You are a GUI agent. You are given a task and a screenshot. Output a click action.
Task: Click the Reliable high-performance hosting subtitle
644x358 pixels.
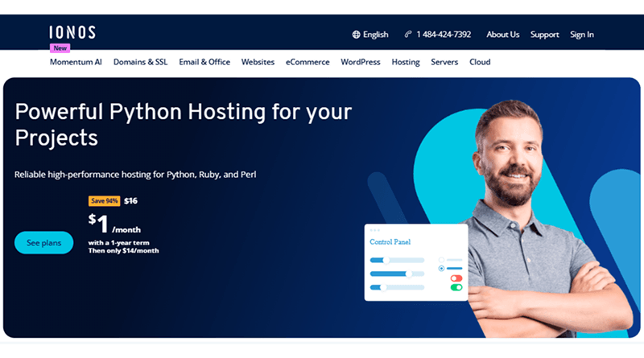tap(135, 175)
